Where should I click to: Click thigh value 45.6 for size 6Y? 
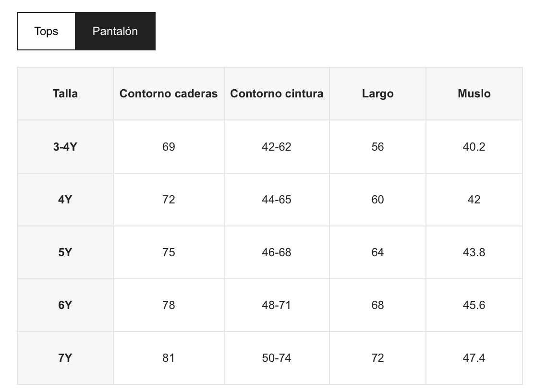[474, 305]
